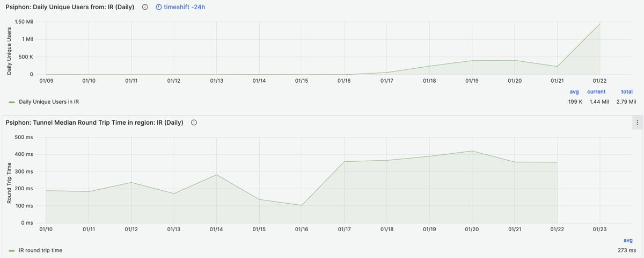Click the 01/14 spike on round trip chart
The image size is (644, 258).
point(216,175)
